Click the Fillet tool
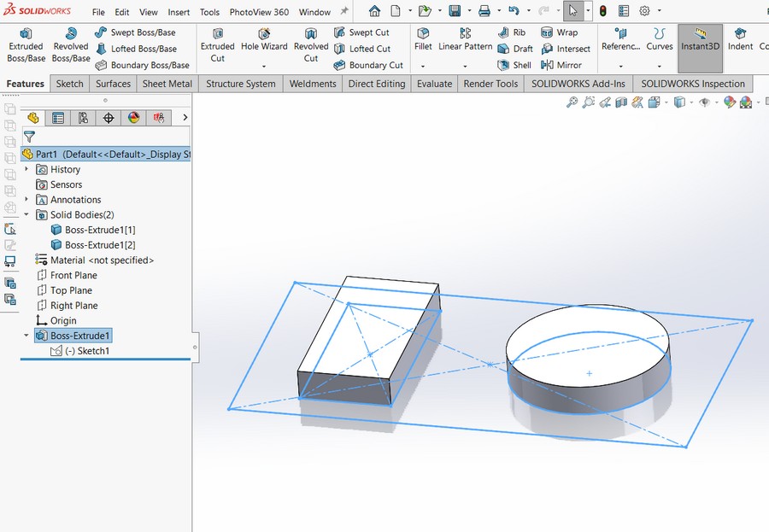The height and width of the screenshot is (532, 769). pos(423,40)
